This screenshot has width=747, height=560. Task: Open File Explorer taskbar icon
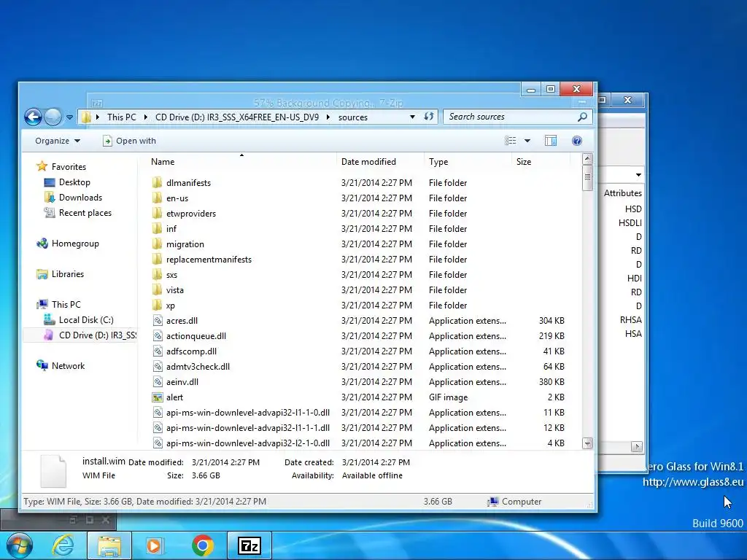coord(109,545)
